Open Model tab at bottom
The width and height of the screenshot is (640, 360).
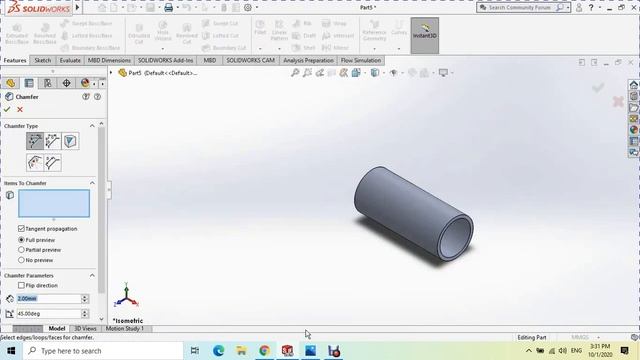(56, 329)
